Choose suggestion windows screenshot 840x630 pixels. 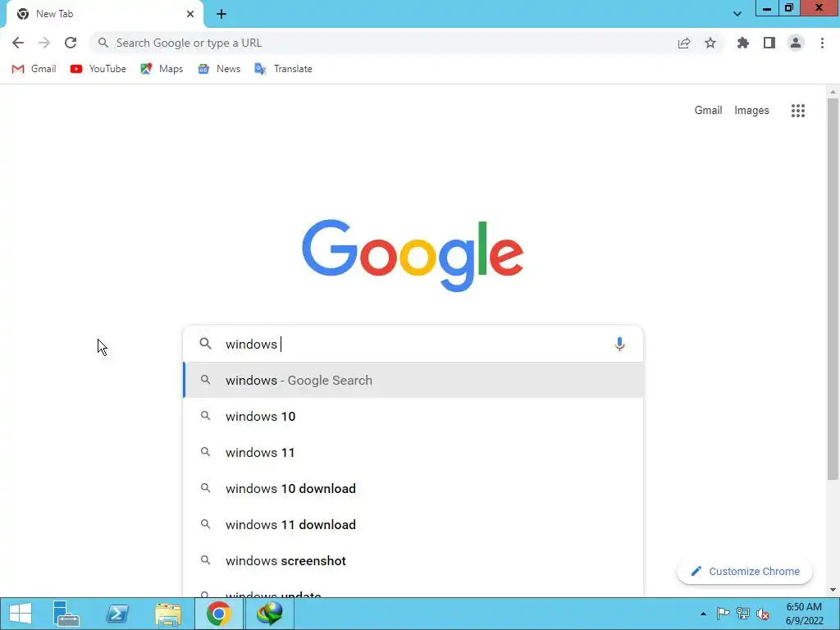point(413,561)
